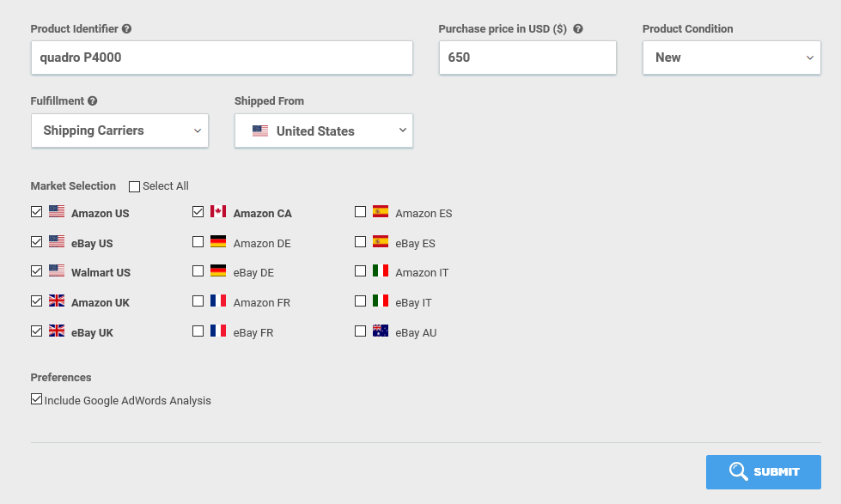
Task: Click the Italian flag beside Amazon IT
Action: (x=381, y=270)
